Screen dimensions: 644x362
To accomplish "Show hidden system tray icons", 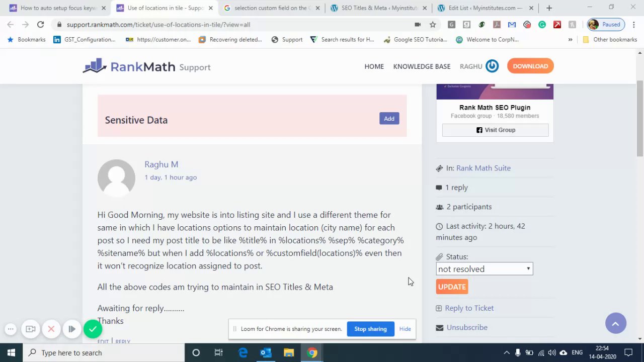I will (507, 353).
